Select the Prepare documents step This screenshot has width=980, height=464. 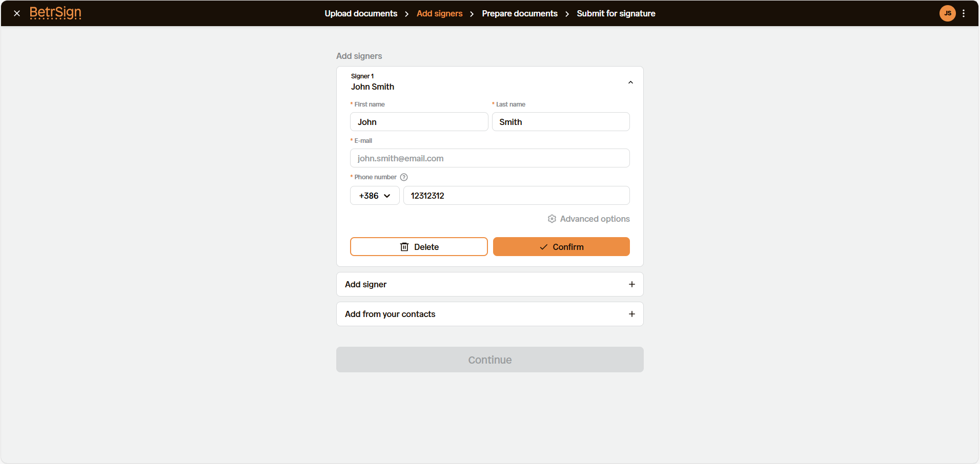pos(520,13)
